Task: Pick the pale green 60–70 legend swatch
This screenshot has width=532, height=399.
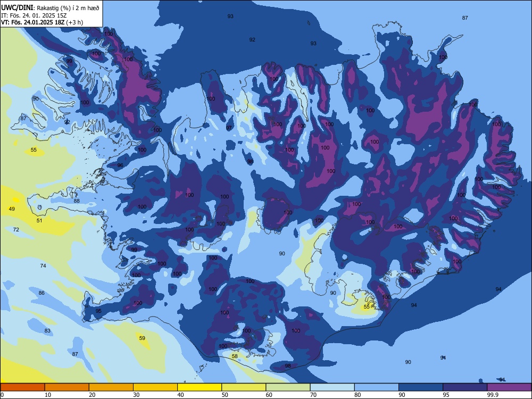Action: tap(288, 387)
